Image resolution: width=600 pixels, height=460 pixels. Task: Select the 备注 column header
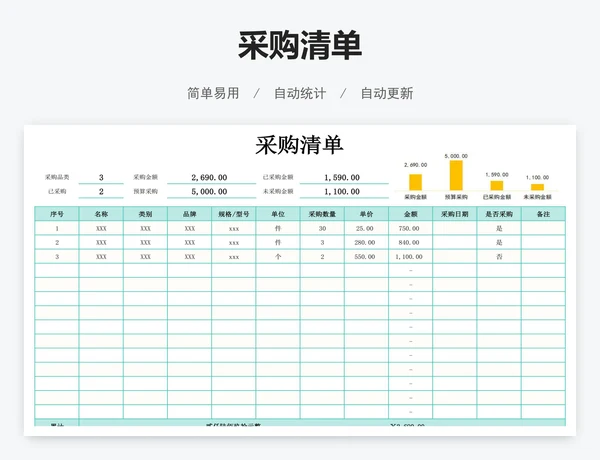[x=543, y=214]
